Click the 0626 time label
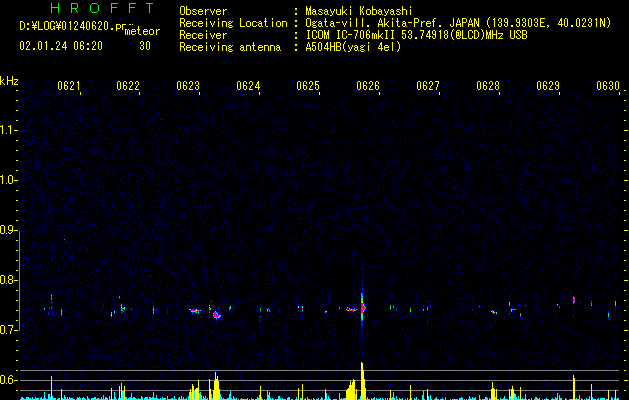Image resolution: width=629 pixels, height=400 pixels. click(x=368, y=86)
